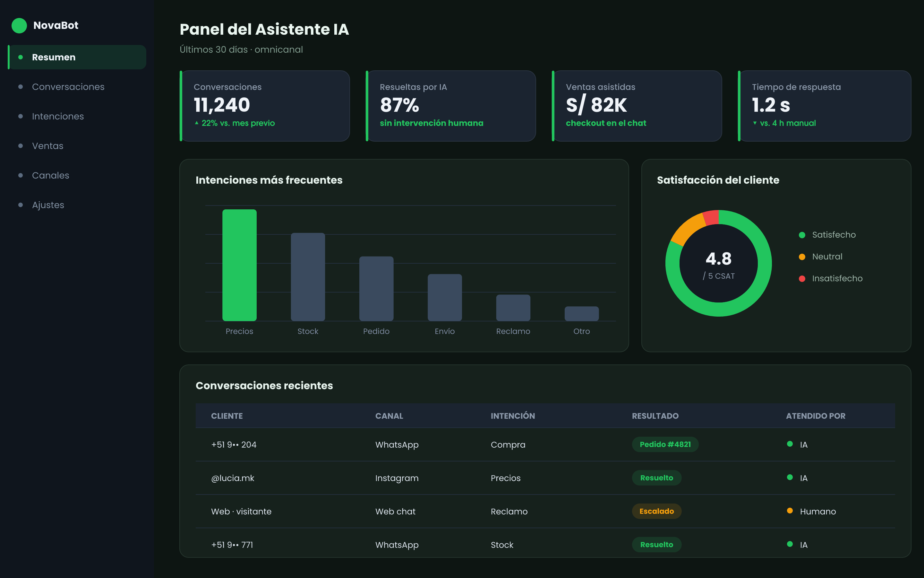Image resolution: width=924 pixels, height=578 pixels.
Task: Click the NovaBot green logo circle
Action: tap(19, 26)
